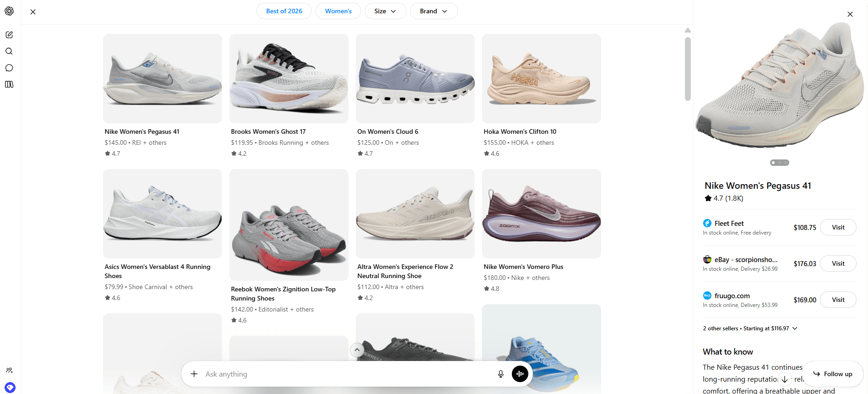Click the 4.7 (1.8K) rating in detail panel
This screenshot has width=868, height=394.
(x=724, y=198)
